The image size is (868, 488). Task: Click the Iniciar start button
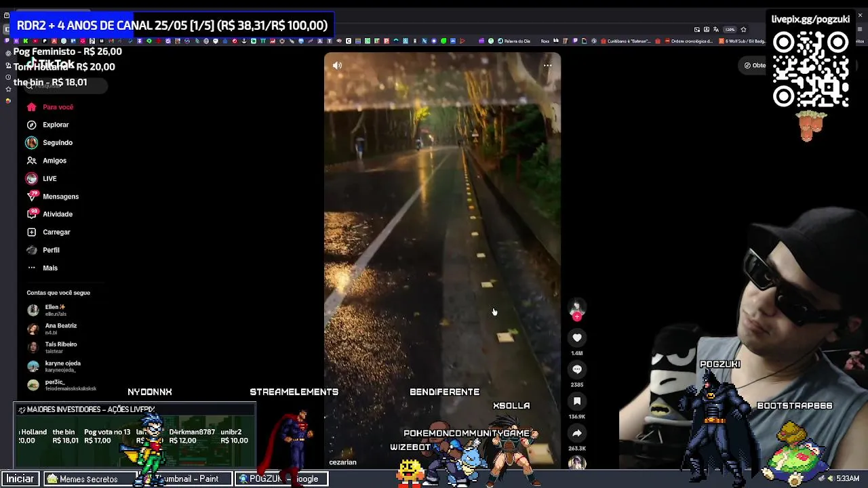click(20, 479)
